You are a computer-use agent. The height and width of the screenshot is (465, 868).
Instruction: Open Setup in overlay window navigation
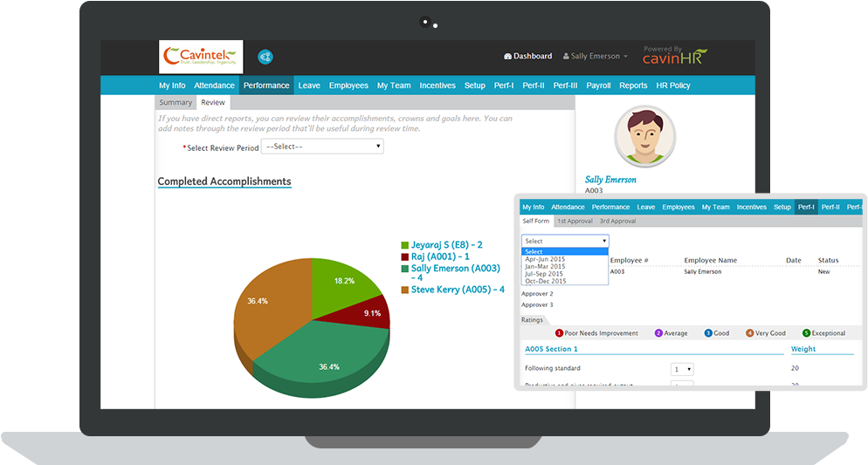[782, 207]
